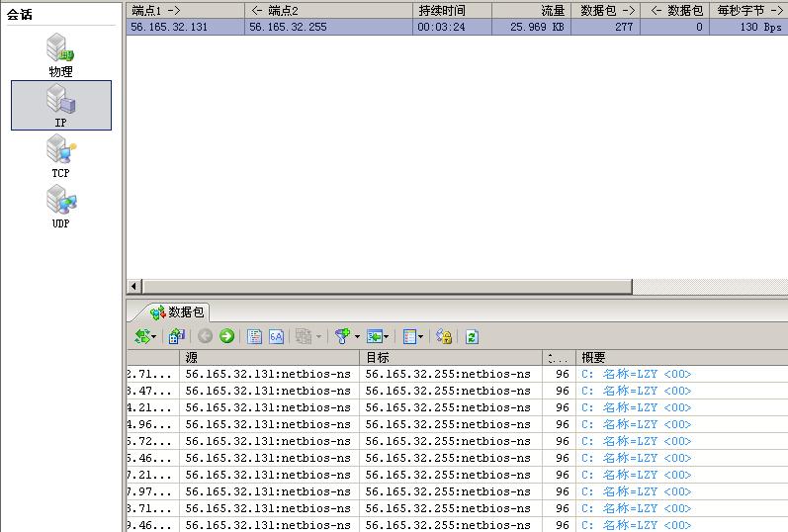Click the 目标 column header

coord(451,358)
